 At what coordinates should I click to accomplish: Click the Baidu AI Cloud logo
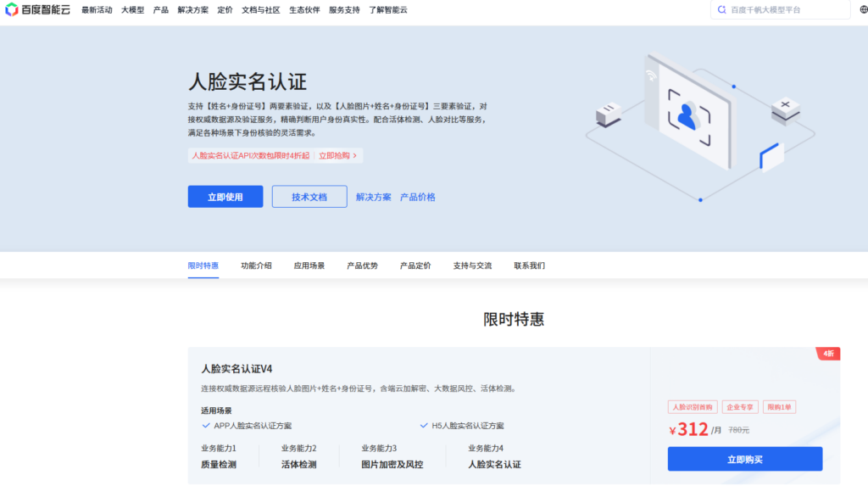coord(37,9)
